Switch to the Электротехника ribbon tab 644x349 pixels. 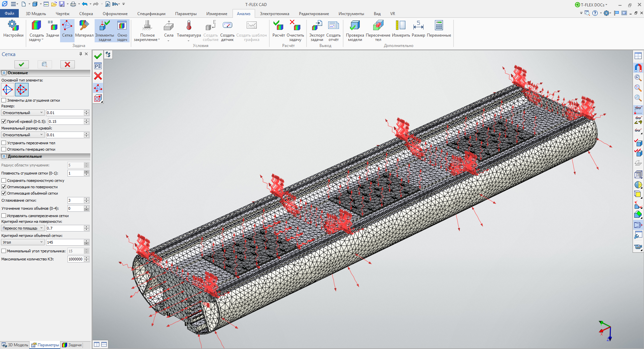pyautogui.click(x=274, y=14)
